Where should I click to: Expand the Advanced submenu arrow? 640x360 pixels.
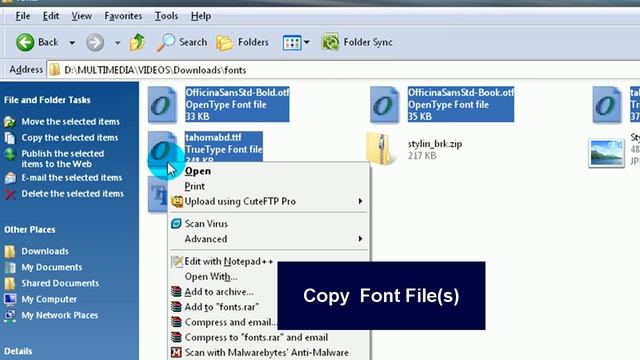coord(360,239)
